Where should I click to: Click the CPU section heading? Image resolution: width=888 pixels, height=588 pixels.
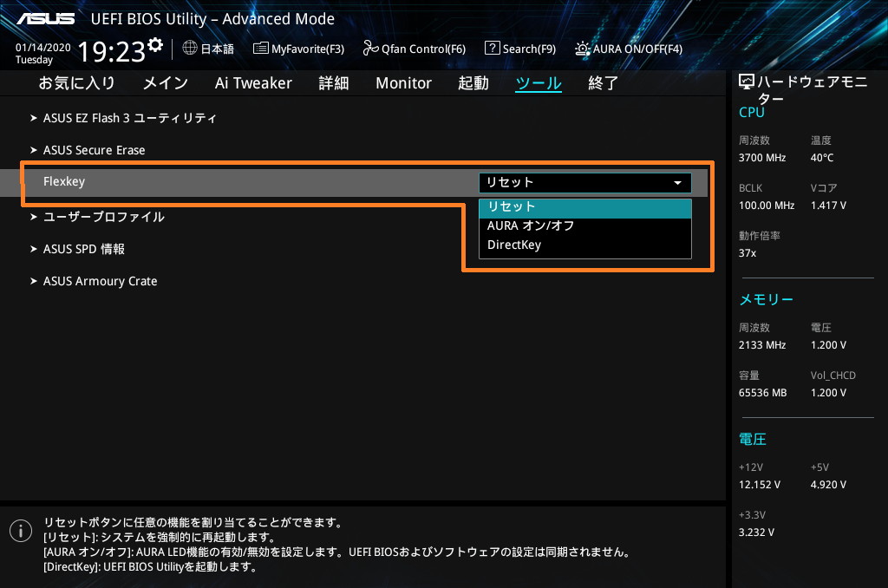tap(752, 113)
